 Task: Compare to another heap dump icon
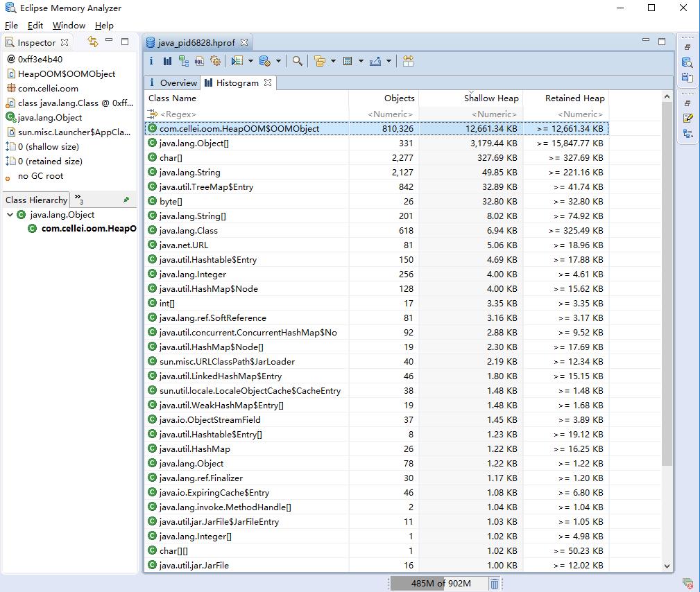[x=408, y=61]
